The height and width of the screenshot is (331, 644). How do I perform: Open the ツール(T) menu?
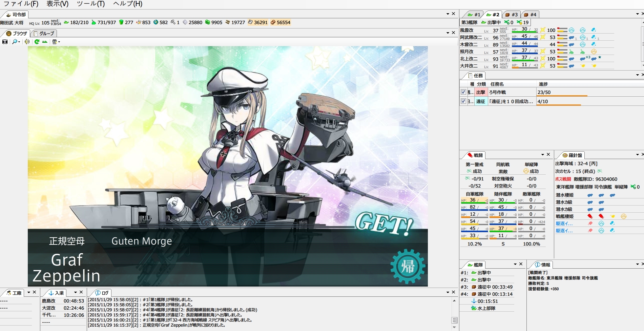91,4
